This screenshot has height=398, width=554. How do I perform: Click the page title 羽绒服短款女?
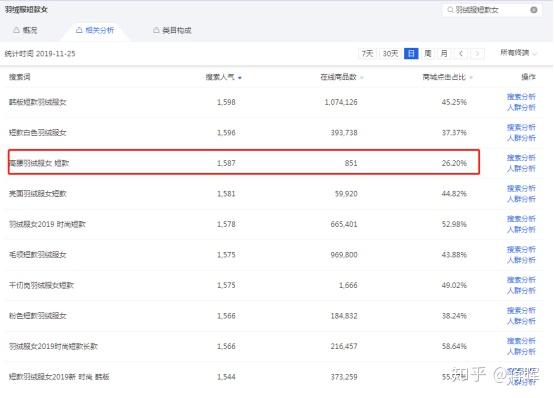pos(26,10)
